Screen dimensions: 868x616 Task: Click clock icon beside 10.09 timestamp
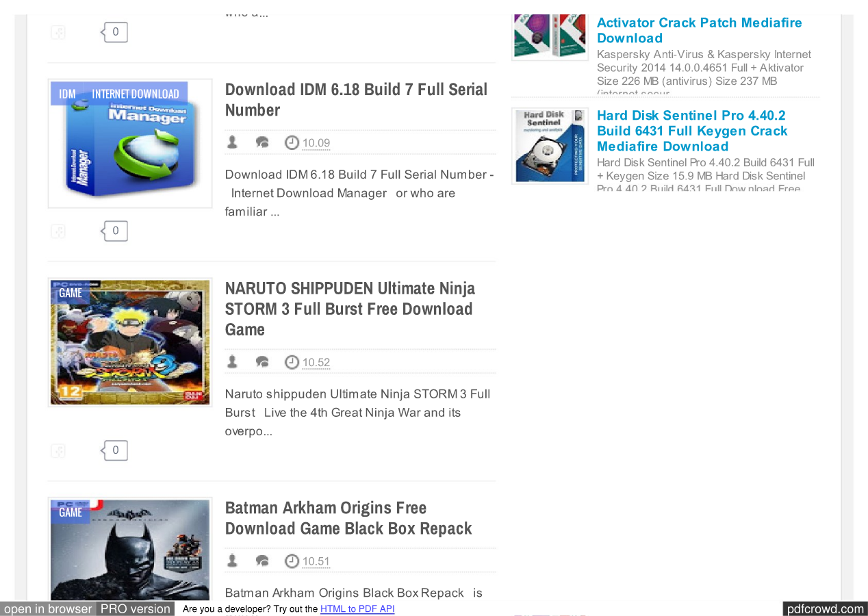(x=292, y=143)
